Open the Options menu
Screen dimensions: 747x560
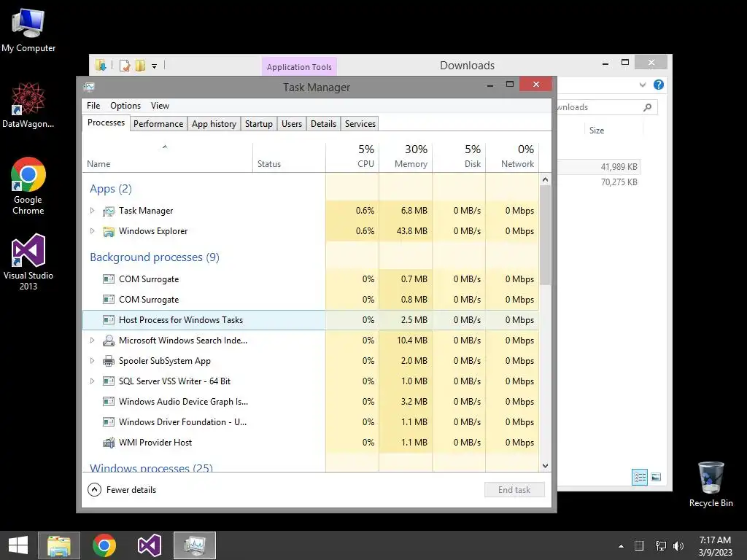(125, 106)
